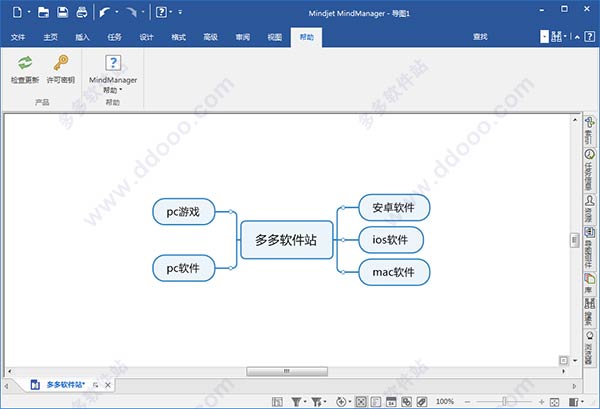Click the leftmost status bar outline view icon
Image resolution: width=600 pixels, height=409 pixels.
(277, 402)
